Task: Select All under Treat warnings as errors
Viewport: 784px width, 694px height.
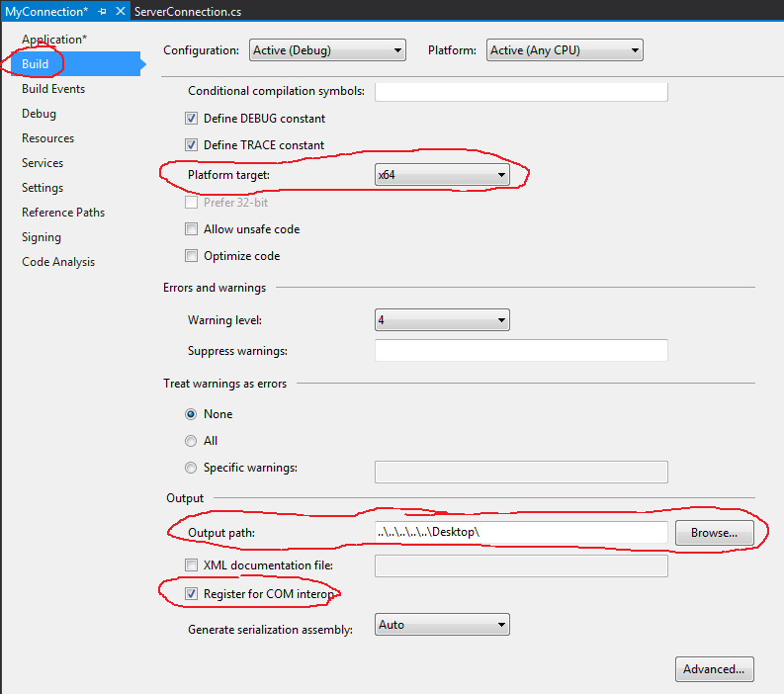Action: 191,441
